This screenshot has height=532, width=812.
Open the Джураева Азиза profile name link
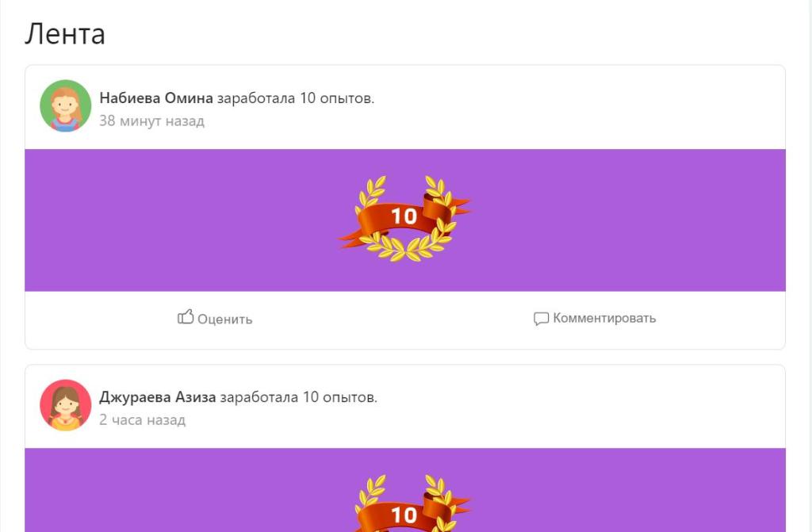point(158,396)
